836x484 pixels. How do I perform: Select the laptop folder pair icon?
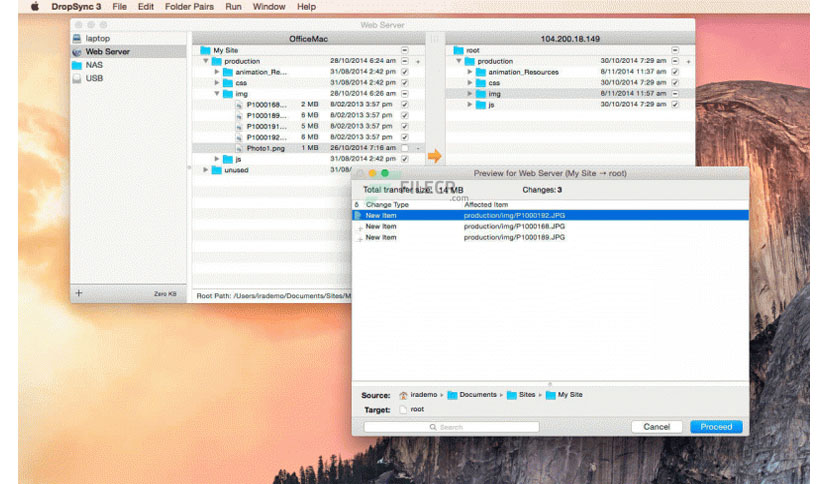(x=77, y=38)
